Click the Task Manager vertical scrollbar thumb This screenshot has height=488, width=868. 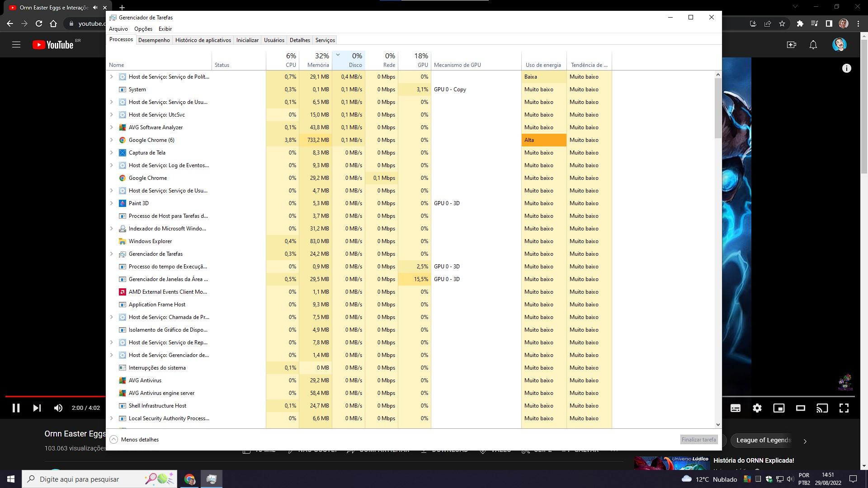[718, 108]
